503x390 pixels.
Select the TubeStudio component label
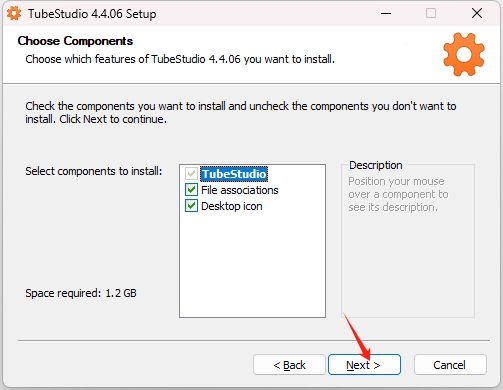click(234, 174)
